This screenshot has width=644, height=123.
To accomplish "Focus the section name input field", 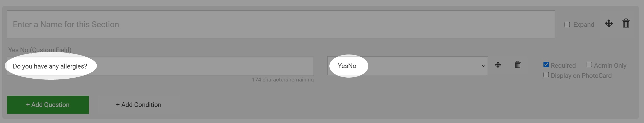I will click(x=281, y=24).
